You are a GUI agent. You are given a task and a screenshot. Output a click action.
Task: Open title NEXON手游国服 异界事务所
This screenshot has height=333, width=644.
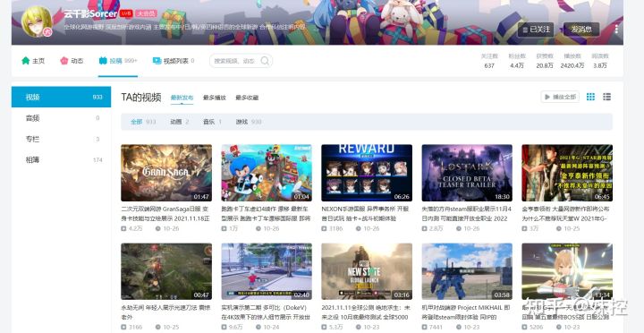coord(365,214)
